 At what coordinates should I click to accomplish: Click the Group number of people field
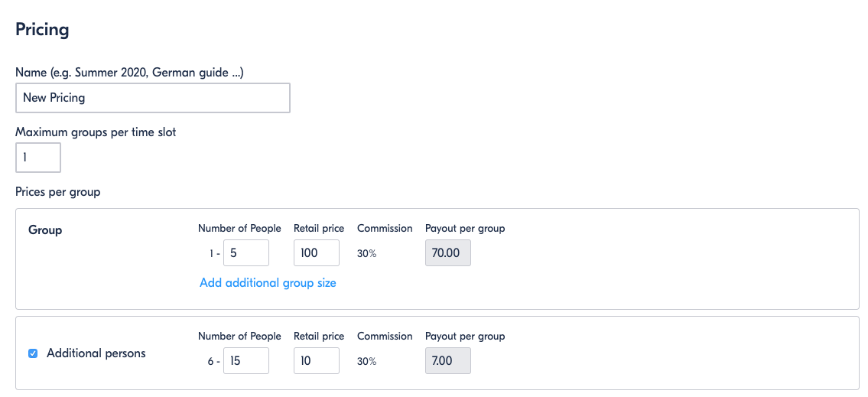click(x=245, y=253)
